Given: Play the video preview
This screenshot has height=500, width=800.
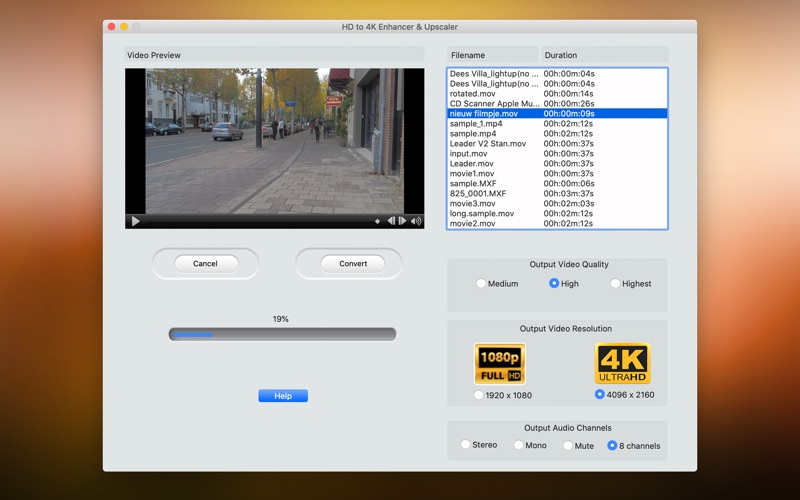Looking at the screenshot, I should [136, 221].
